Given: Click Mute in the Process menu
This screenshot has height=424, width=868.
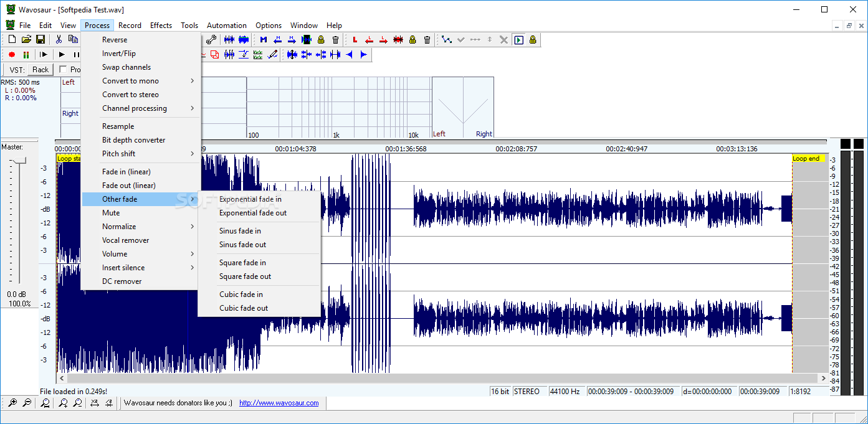Looking at the screenshot, I should (141, 213).
